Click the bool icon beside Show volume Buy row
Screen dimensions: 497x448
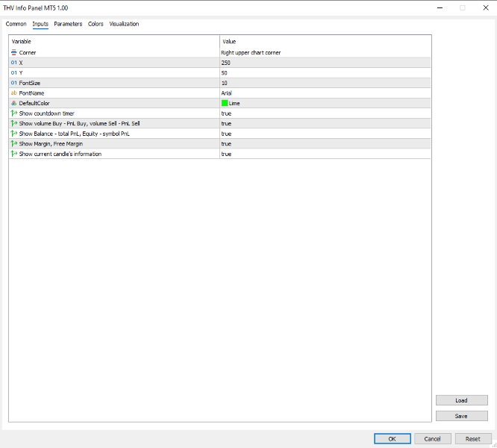point(14,123)
